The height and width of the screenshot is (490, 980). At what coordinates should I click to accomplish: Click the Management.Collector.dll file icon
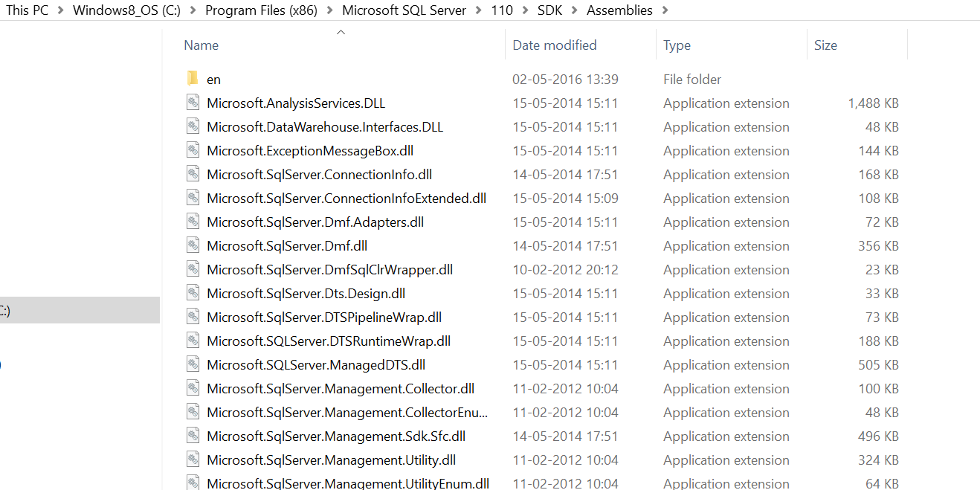pos(193,388)
